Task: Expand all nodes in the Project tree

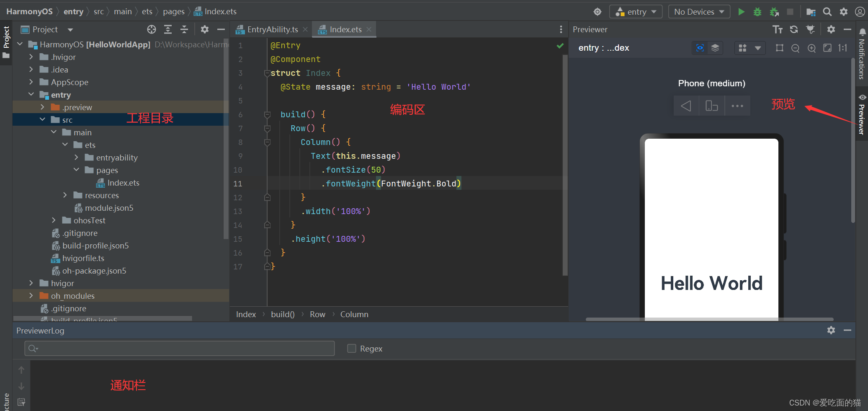Action: point(168,29)
